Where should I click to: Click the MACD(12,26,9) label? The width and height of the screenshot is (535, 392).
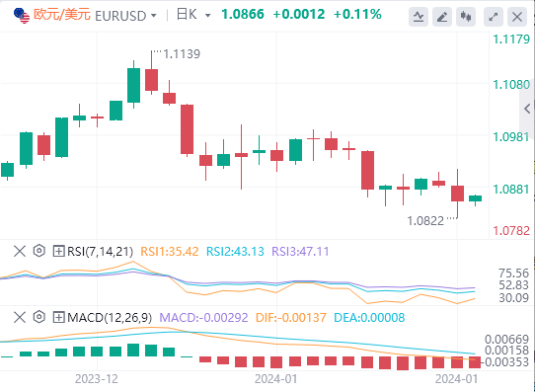pos(110,318)
